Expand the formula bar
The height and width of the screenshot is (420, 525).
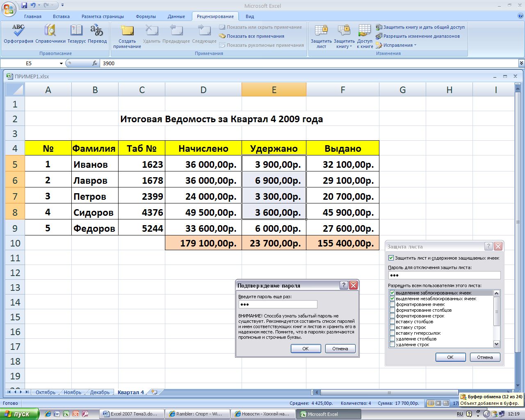click(521, 63)
